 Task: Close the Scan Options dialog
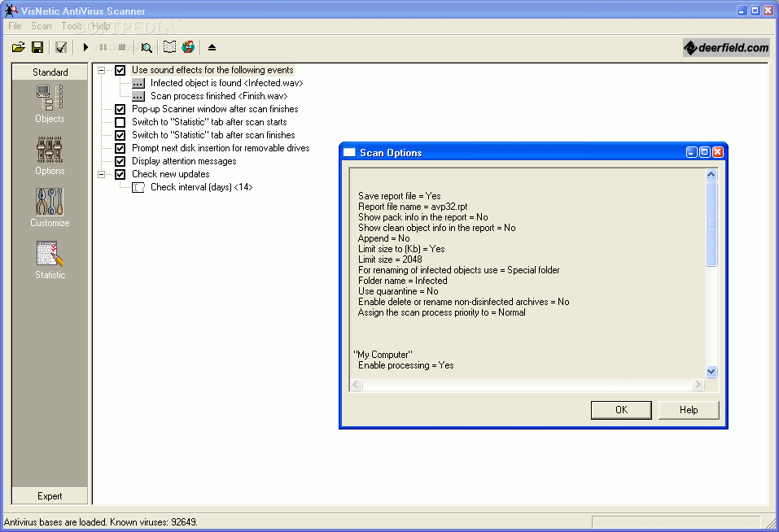pyautogui.click(x=718, y=152)
